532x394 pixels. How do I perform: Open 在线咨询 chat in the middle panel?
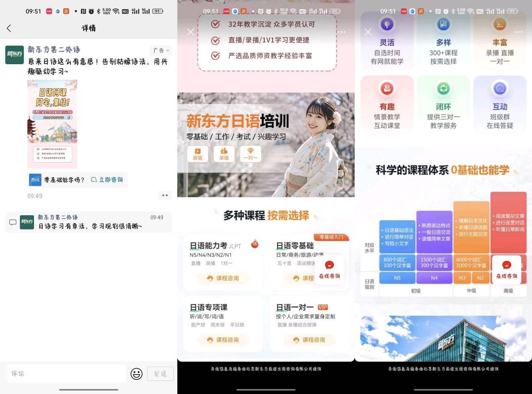329,269
